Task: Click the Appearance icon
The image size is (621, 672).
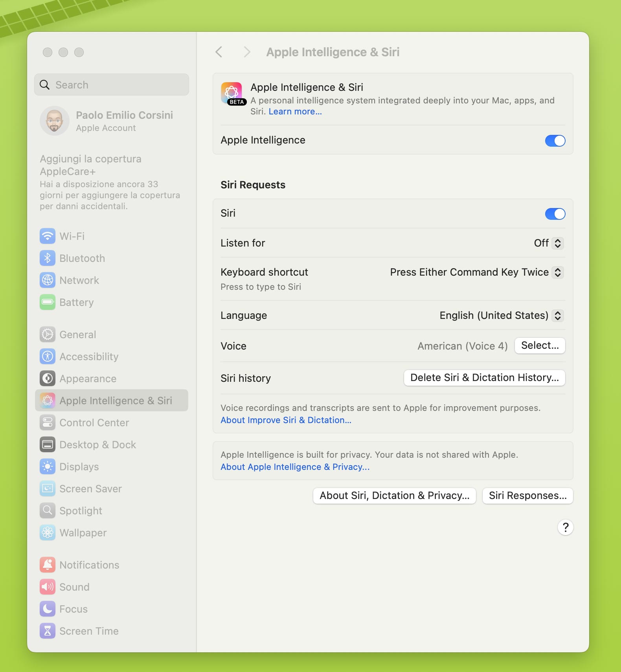Action: 48,378
